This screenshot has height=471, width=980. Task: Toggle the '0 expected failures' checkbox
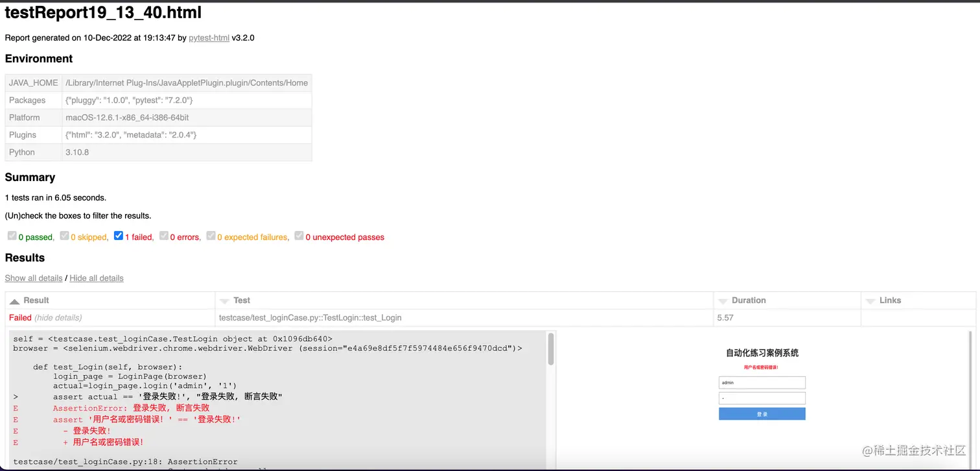[x=211, y=236]
